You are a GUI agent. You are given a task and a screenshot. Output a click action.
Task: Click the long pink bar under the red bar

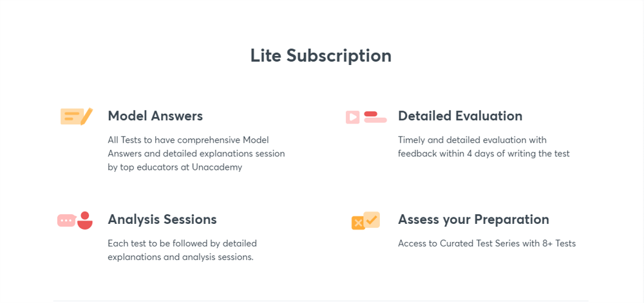tap(375, 120)
